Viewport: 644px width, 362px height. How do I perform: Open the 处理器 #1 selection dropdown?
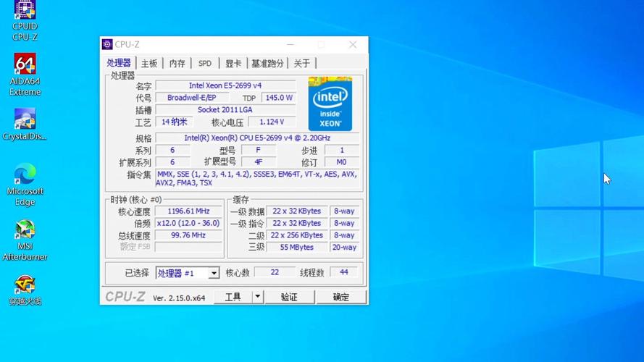[188, 274]
